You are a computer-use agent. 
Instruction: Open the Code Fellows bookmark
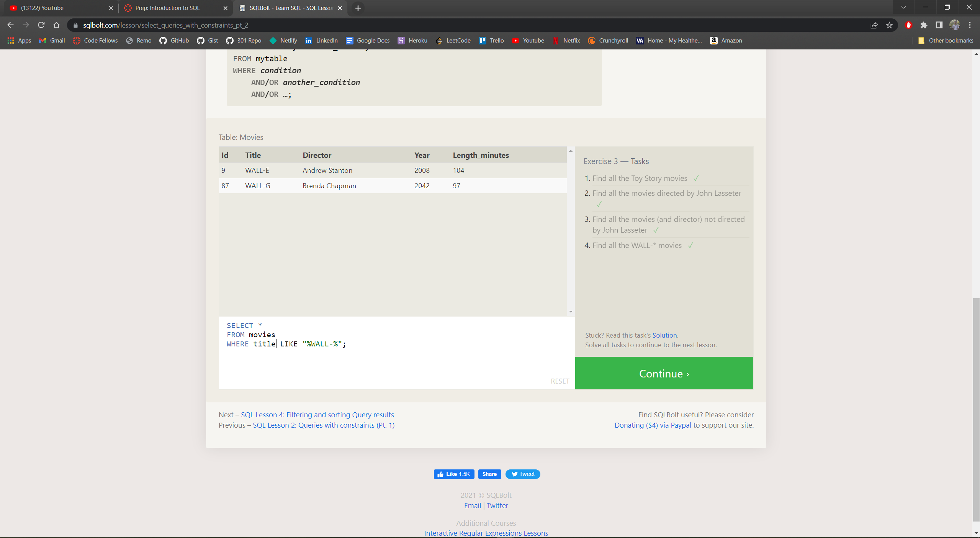click(x=95, y=40)
